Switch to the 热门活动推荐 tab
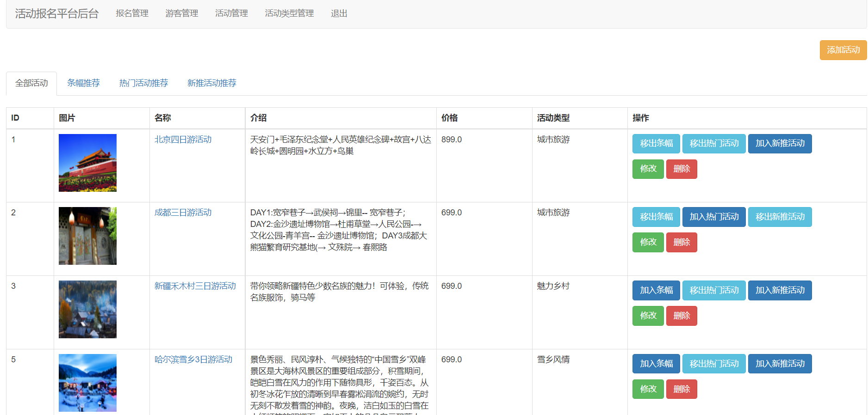This screenshot has width=868, height=415. coord(143,83)
